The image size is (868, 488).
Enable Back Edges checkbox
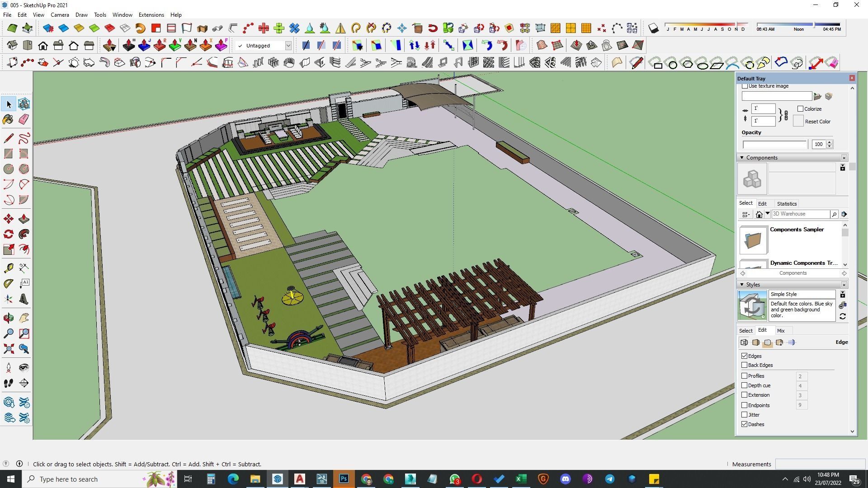click(745, 365)
